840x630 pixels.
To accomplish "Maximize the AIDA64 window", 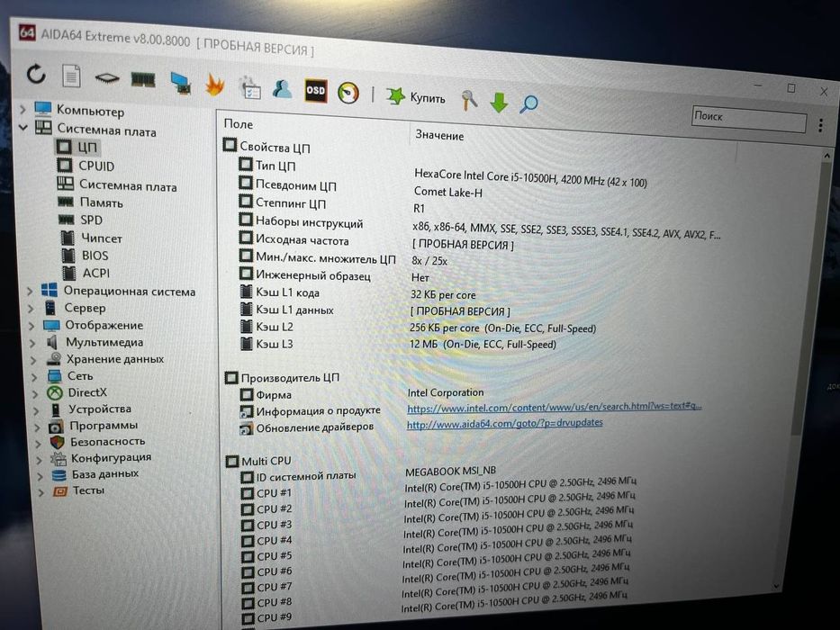I will pyautogui.click(x=790, y=88).
